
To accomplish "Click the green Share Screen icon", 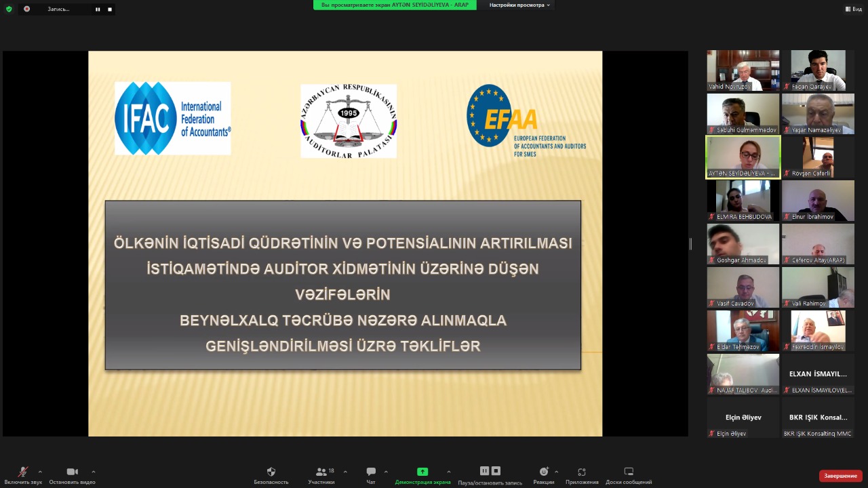I will point(422,472).
